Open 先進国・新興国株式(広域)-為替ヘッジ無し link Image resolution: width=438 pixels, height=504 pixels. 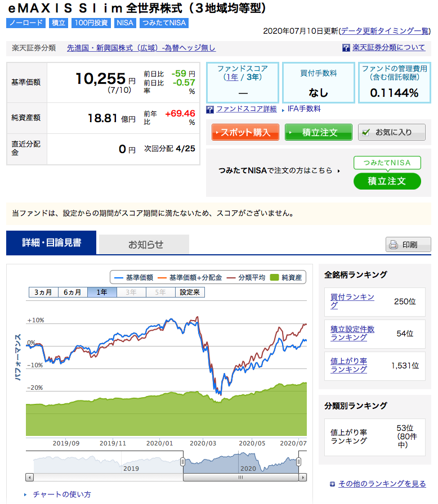click(141, 48)
